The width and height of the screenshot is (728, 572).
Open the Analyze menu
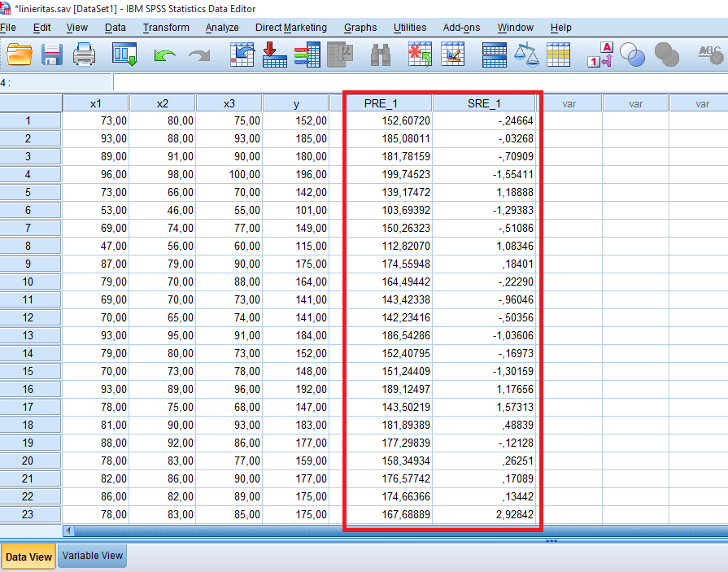coord(221,27)
